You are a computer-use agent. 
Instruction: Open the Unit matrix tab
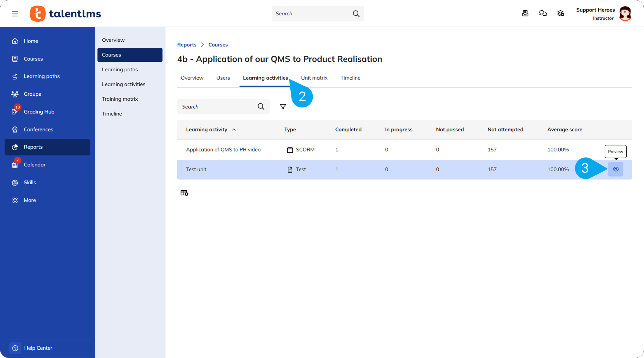(314, 78)
